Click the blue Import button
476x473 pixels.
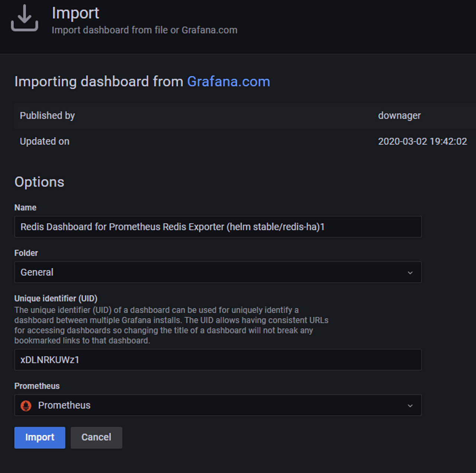click(40, 437)
